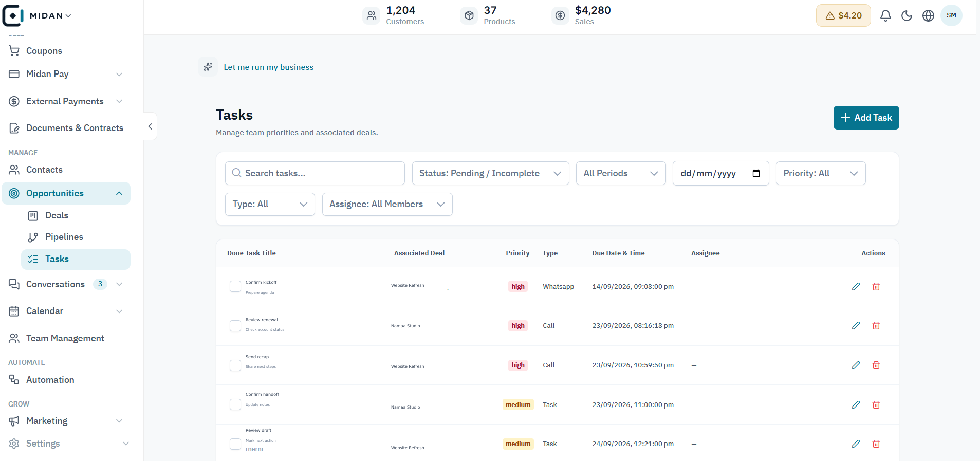Delete the Confirm kickoff task
The height and width of the screenshot is (461, 980).
pyautogui.click(x=876, y=287)
